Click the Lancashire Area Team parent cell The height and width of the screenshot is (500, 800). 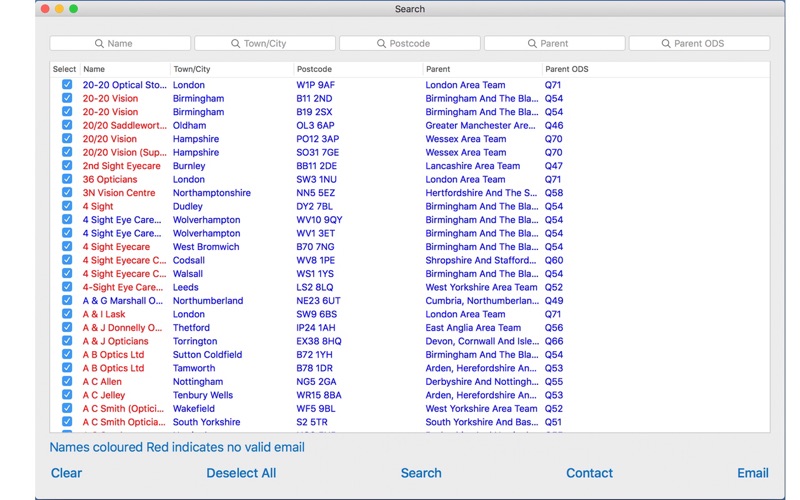point(473,166)
